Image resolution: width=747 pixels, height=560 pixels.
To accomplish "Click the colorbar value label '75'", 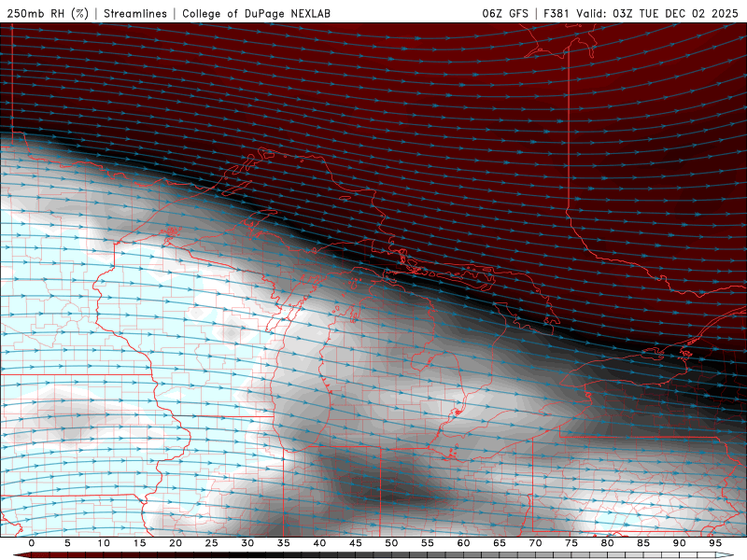I will tap(571, 543).
